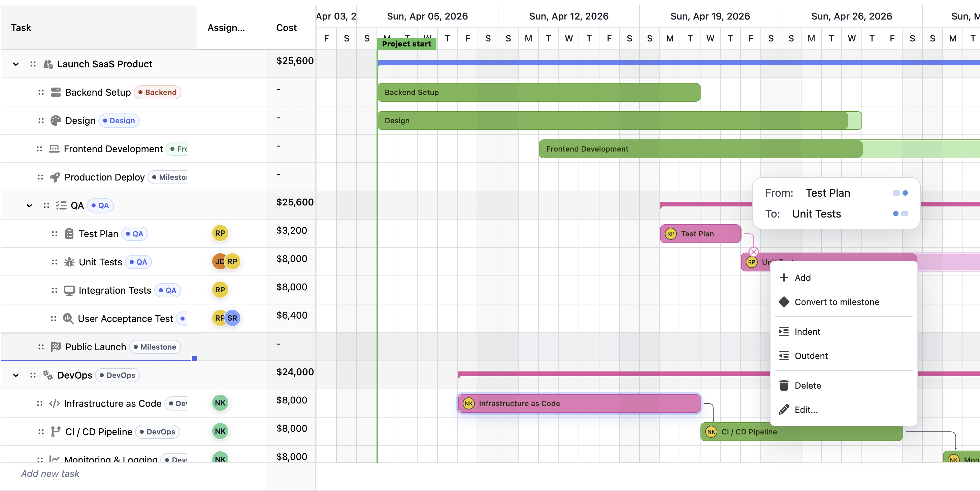Grab the drag handle of Public Launch row
This screenshot has width=980, height=491.
pyautogui.click(x=41, y=347)
